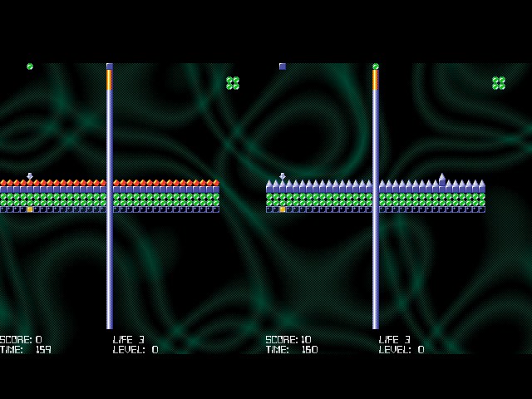
Task: Click the left player's TIME counter
Action: tap(25, 350)
